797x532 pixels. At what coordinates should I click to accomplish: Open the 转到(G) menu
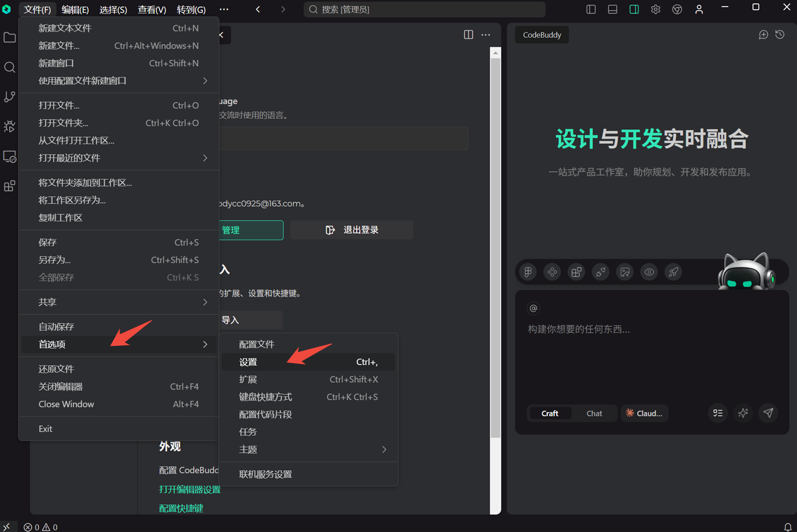(191, 10)
